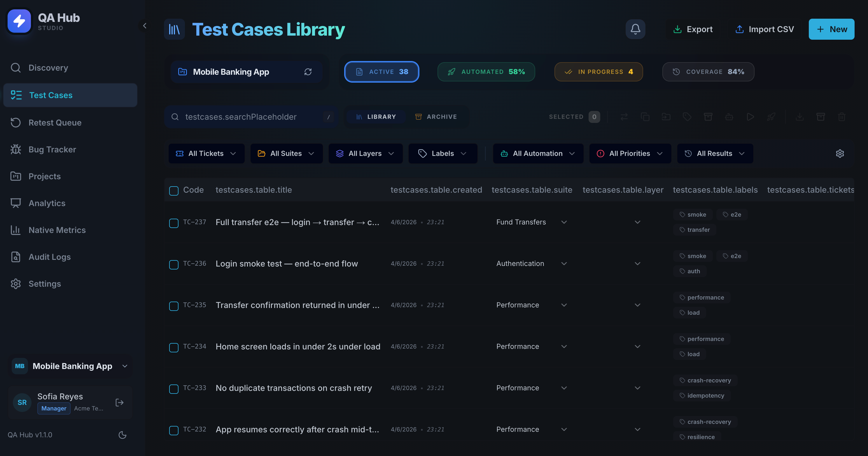Open Audit Logs in the sidebar
868x456 pixels.
70,257
